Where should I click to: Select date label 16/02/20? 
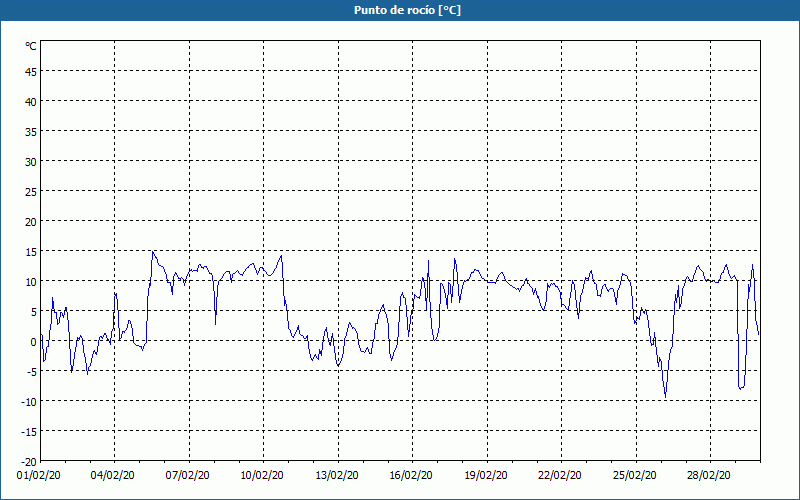point(411,475)
